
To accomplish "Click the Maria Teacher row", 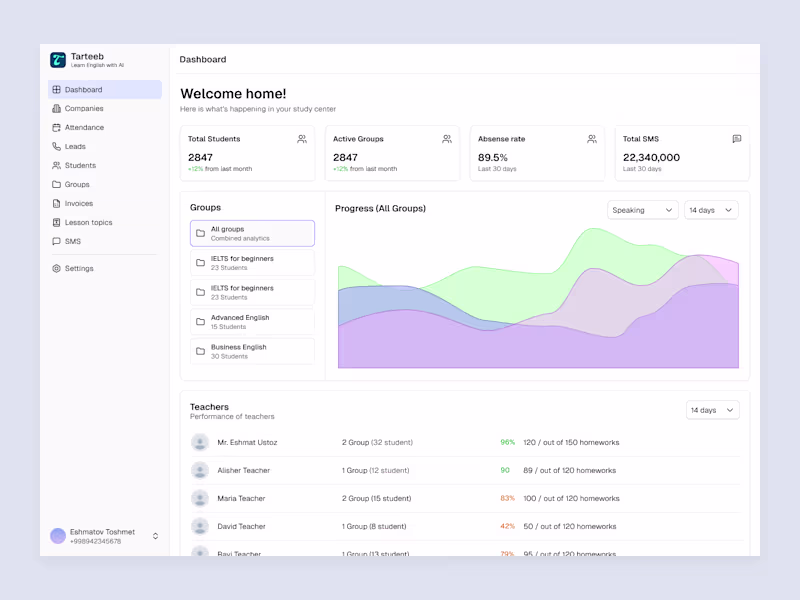I will click(465, 498).
